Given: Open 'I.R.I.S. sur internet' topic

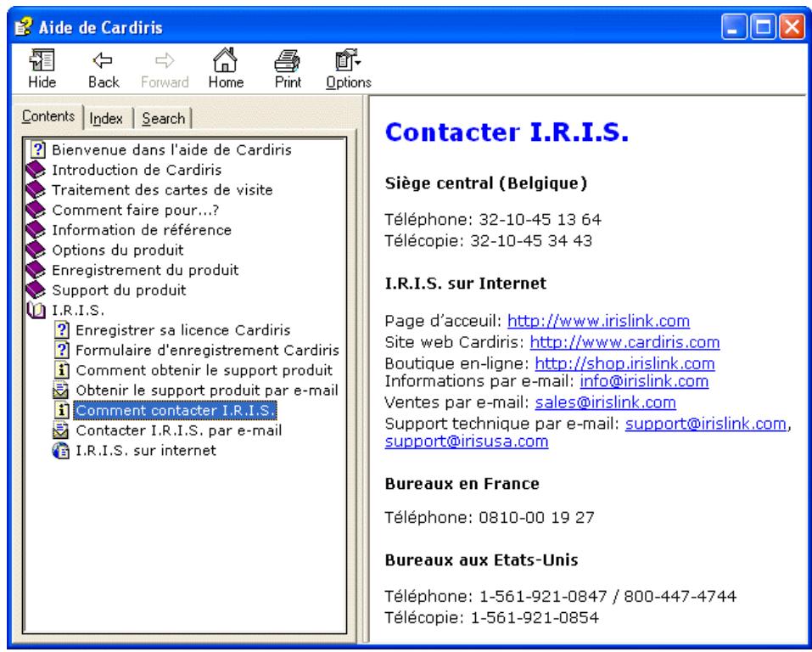Looking at the screenshot, I should 146,451.
